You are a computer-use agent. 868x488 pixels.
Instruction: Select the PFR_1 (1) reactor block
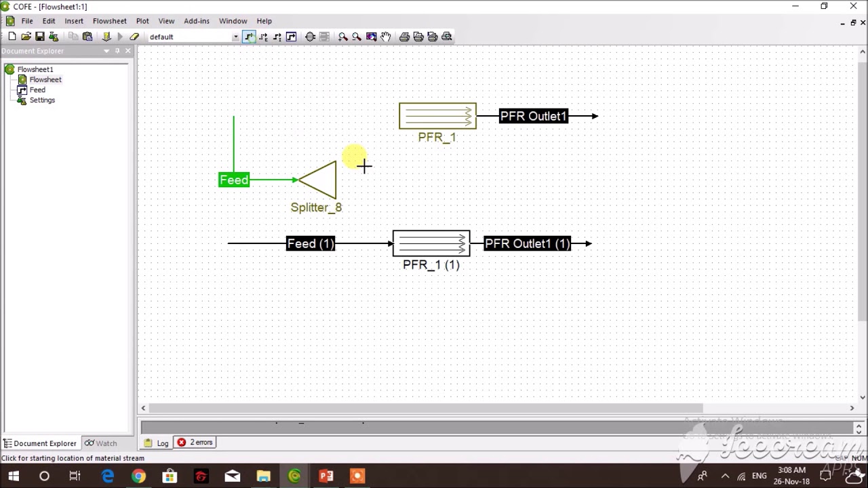431,243
